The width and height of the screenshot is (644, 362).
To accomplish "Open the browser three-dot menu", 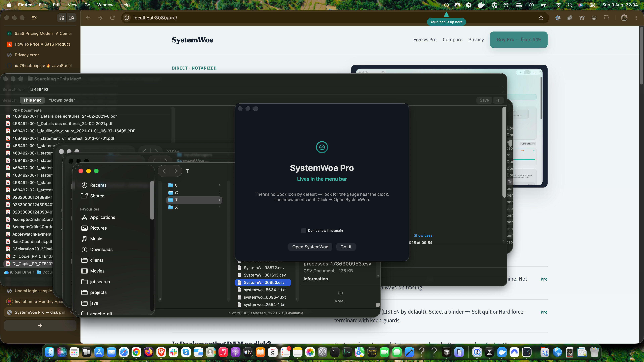I will point(636,18).
